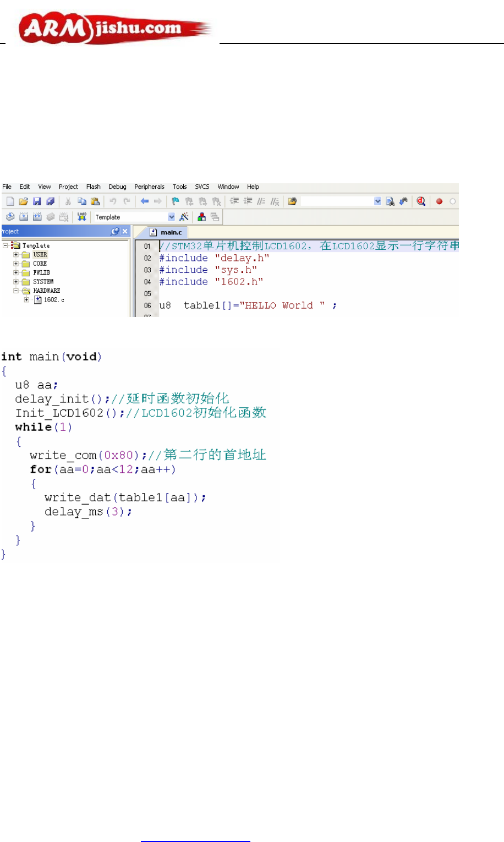Build the target with the Build icon
Screen dimensions: 504x842
(x=24, y=217)
